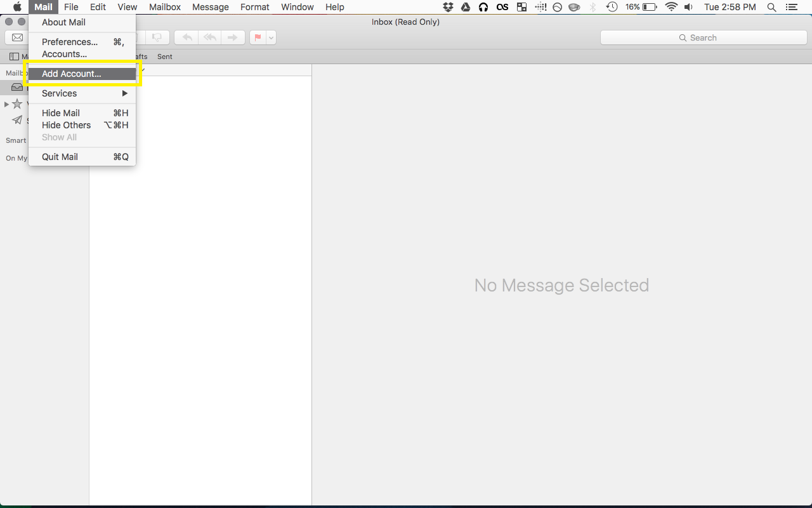
Task: Click the star VIPs icon in sidebar
Action: tap(17, 104)
